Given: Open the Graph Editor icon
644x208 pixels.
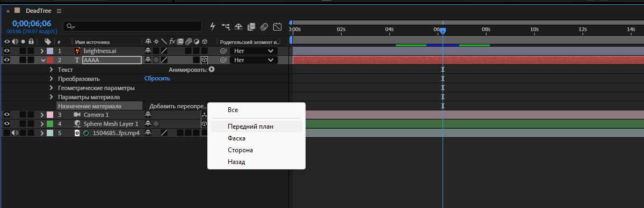Looking at the screenshot, I should pyautogui.click(x=277, y=26).
